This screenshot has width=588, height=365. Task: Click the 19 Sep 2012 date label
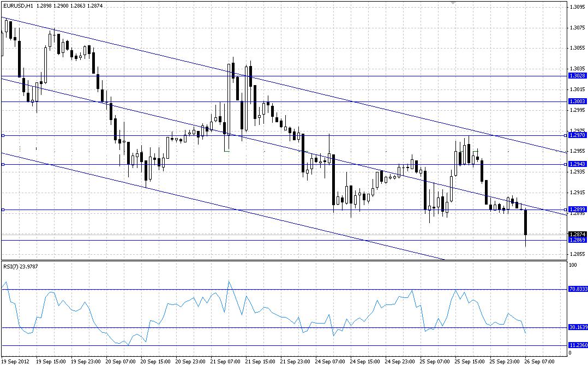14,361
